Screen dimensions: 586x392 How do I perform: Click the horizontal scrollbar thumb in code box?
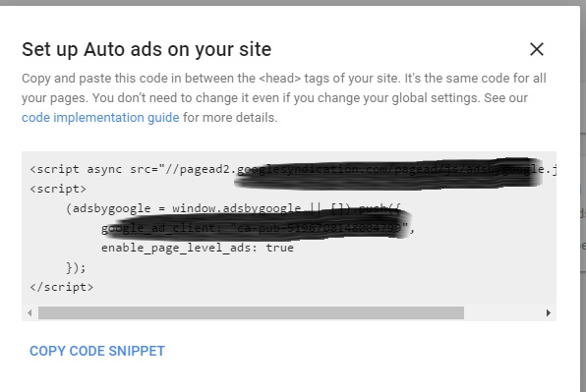pyautogui.click(x=251, y=312)
